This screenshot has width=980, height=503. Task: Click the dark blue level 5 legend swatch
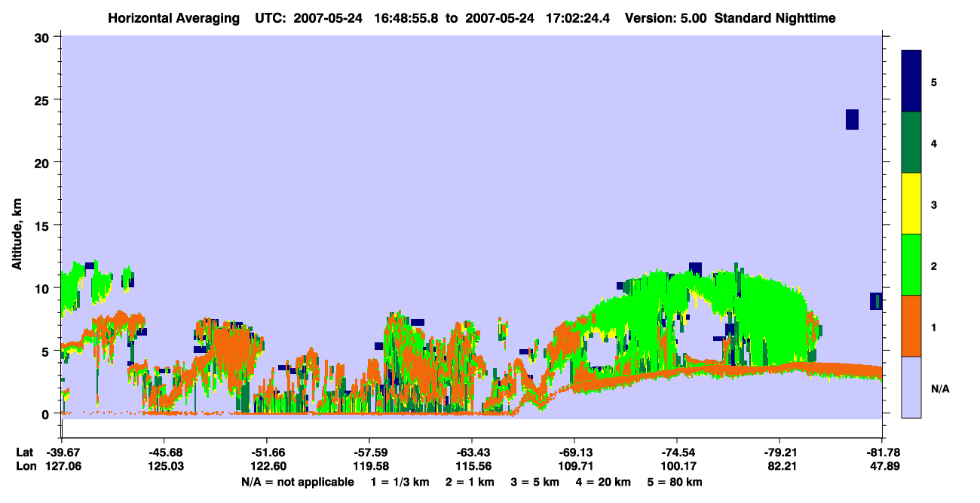click(x=911, y=81)
